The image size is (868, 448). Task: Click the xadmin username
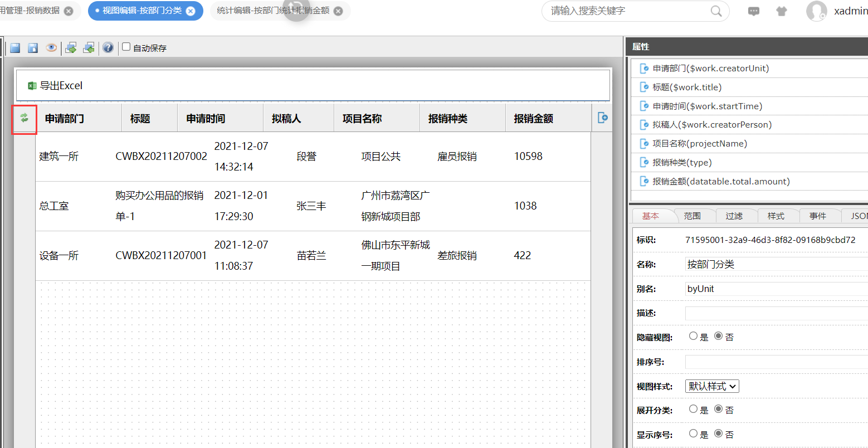(x=851, y=11)
